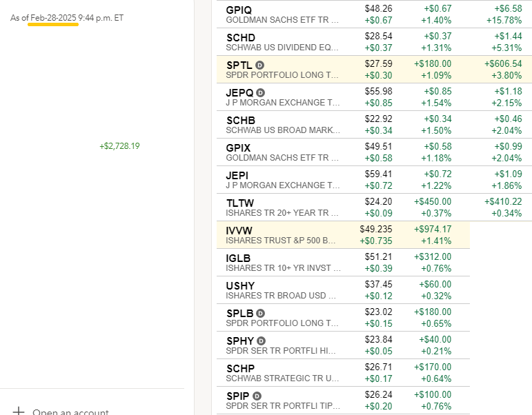Open the JEPQ ticker symbol
This screenshot has height=415, width=532.
tap(239, 92)
